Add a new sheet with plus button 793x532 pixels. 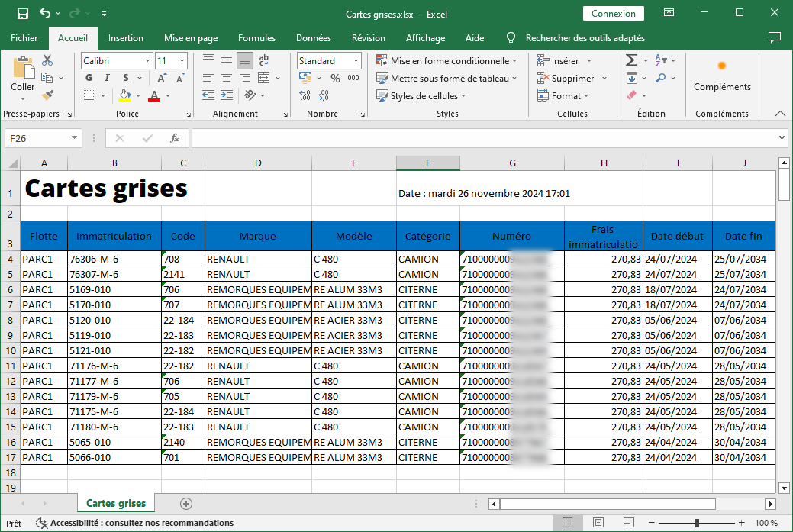[186, 504]
